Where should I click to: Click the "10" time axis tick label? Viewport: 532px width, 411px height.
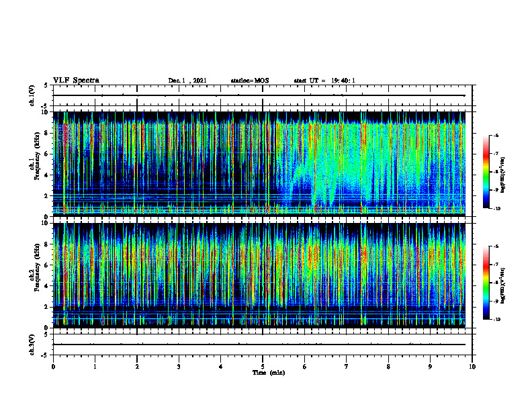tap(472, 367)
